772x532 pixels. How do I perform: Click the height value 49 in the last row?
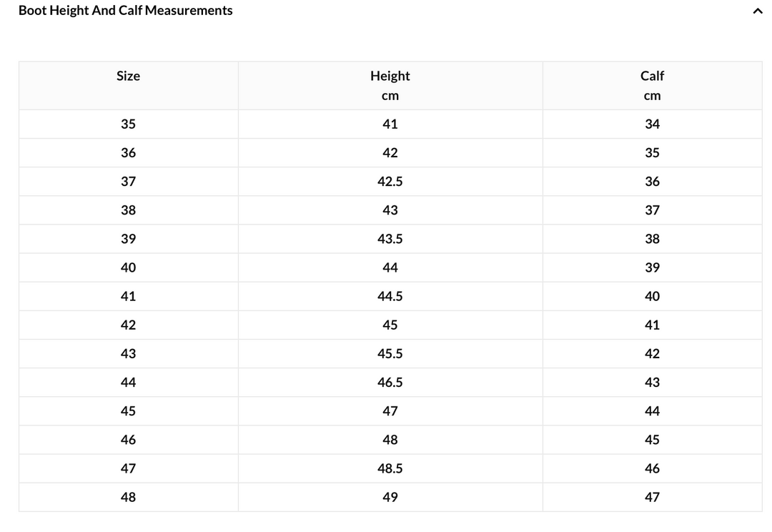[x=390, y=497]
